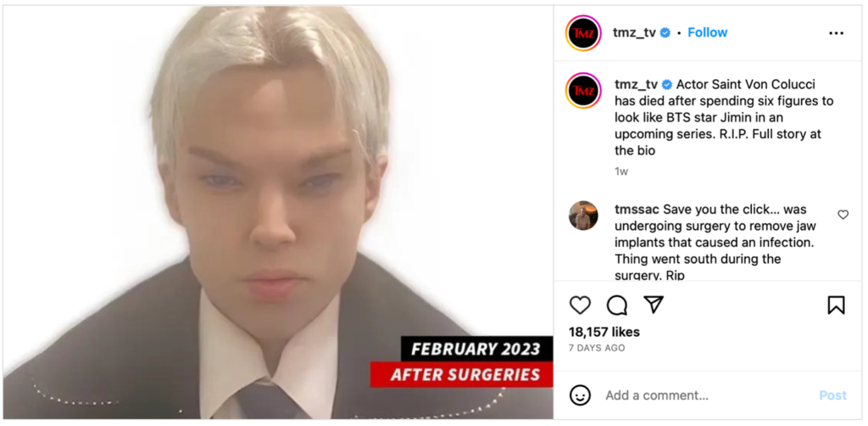Like tmssac's comment with small heart
The height and width of the screenshot is (426, 868).
click(843, 215)
